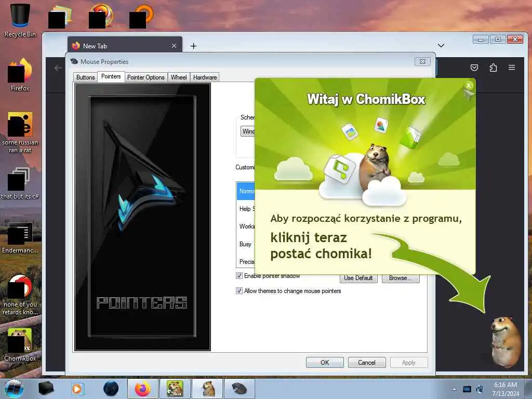The image size is (532, 399).
Task: Open the Endermanc... desktop icon
Action: pos(20,237)
